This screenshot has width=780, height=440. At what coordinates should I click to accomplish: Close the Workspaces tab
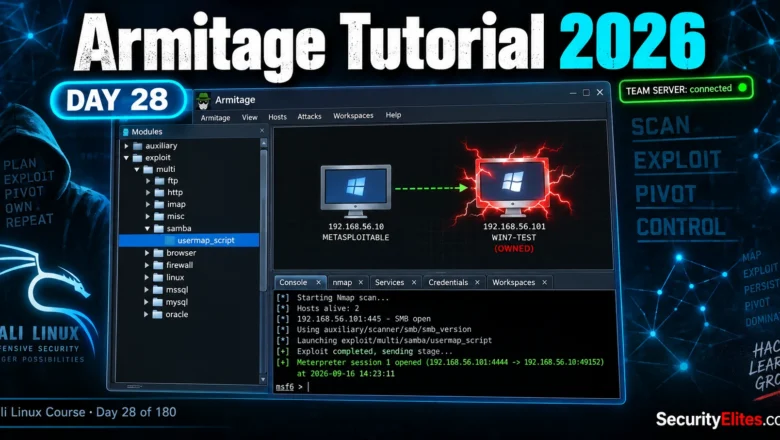point(545,282)
